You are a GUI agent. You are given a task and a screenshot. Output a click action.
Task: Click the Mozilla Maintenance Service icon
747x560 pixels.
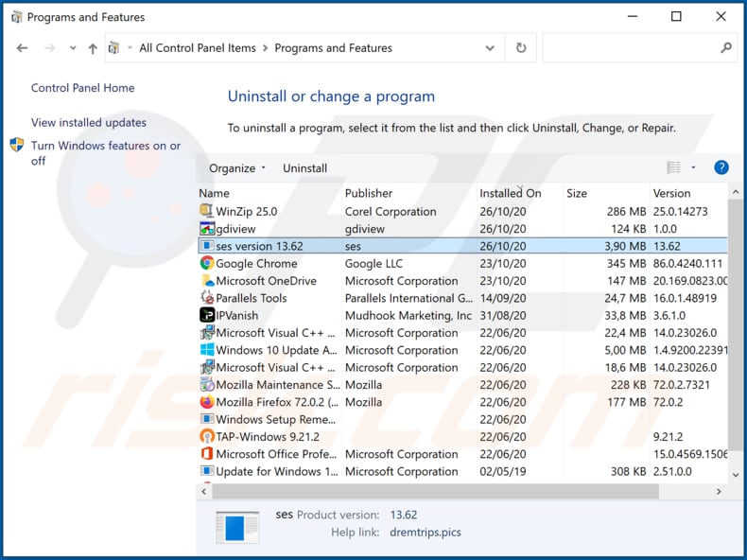coord(207,385)
